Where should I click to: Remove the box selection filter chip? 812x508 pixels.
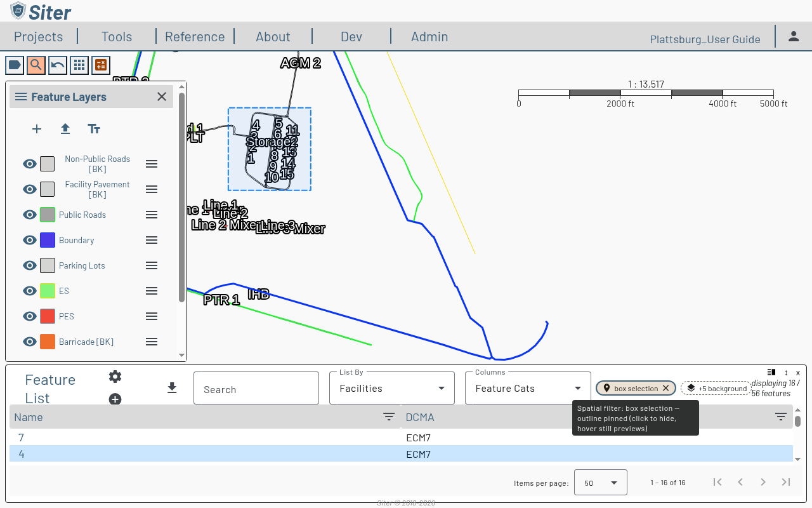[x=665, y=388]
